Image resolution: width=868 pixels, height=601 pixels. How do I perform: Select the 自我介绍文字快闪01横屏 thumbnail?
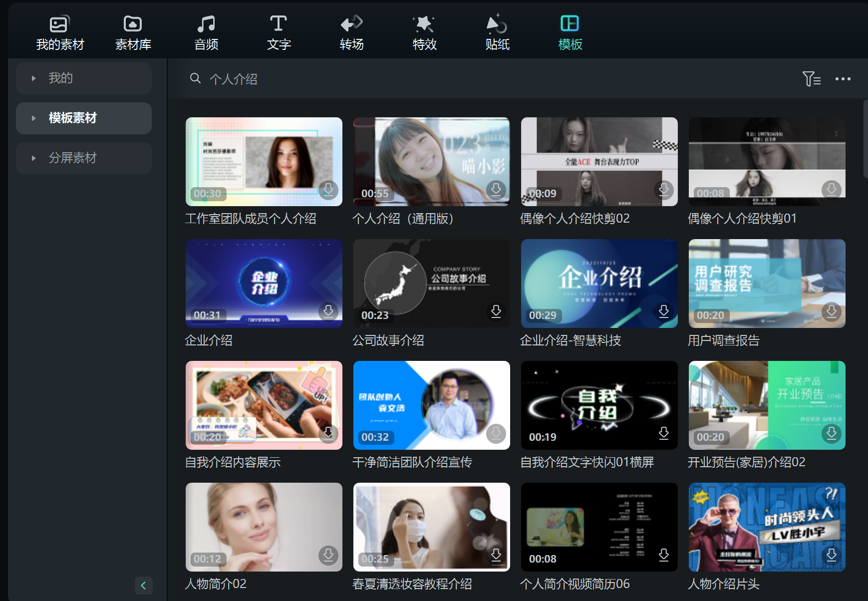[599, 405]
